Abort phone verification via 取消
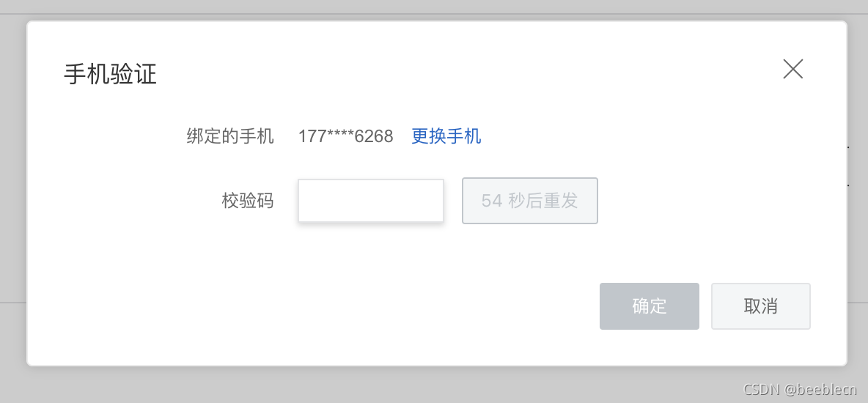Viewport: 868px width, 403px height. click(761, 306)
